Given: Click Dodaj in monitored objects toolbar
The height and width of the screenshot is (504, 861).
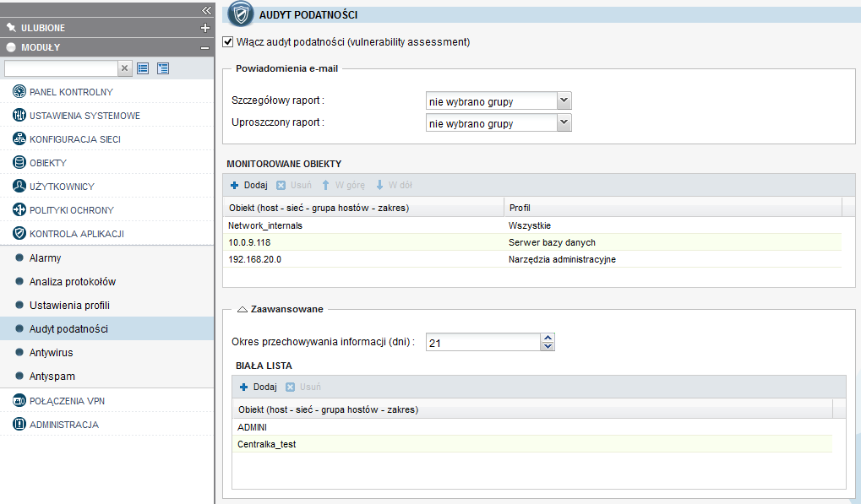Looking at the screenshot, I should (x=248, y=186).
